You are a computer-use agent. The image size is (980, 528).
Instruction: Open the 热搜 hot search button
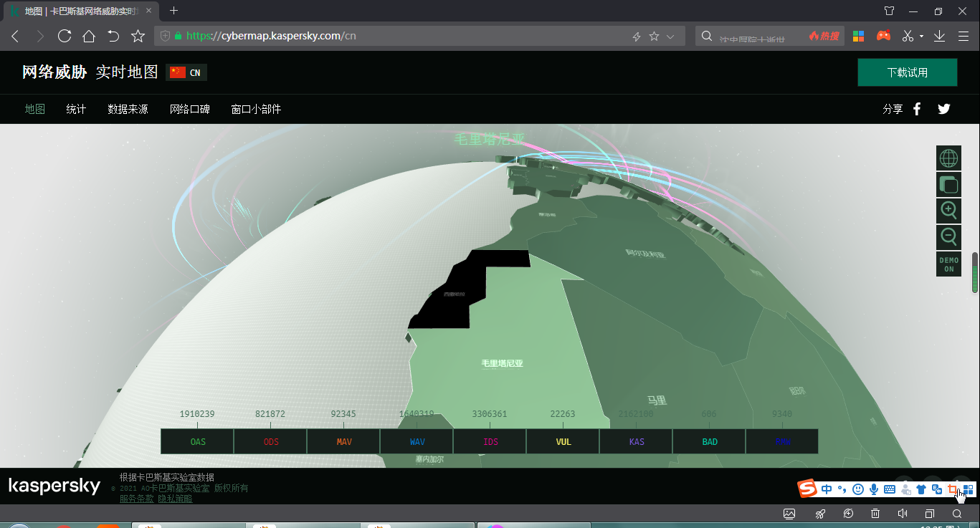click(x=824, y=36)
